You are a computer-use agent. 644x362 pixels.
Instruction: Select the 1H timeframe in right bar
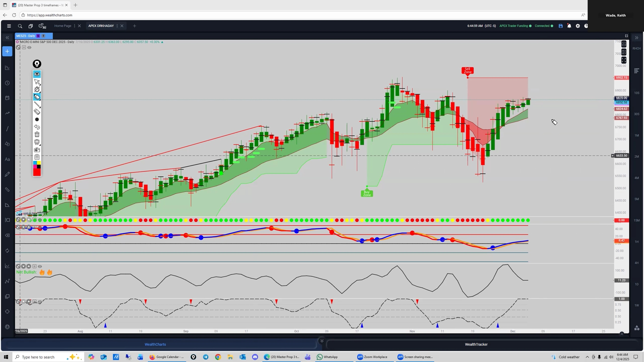[x=636, y=242]
